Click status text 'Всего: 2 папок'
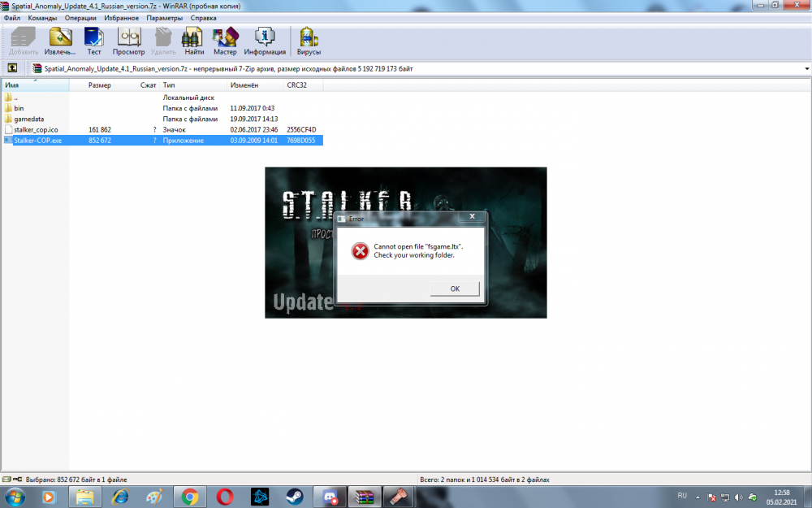The height and width of the screenshot is (508, 812). click(484, 480)
